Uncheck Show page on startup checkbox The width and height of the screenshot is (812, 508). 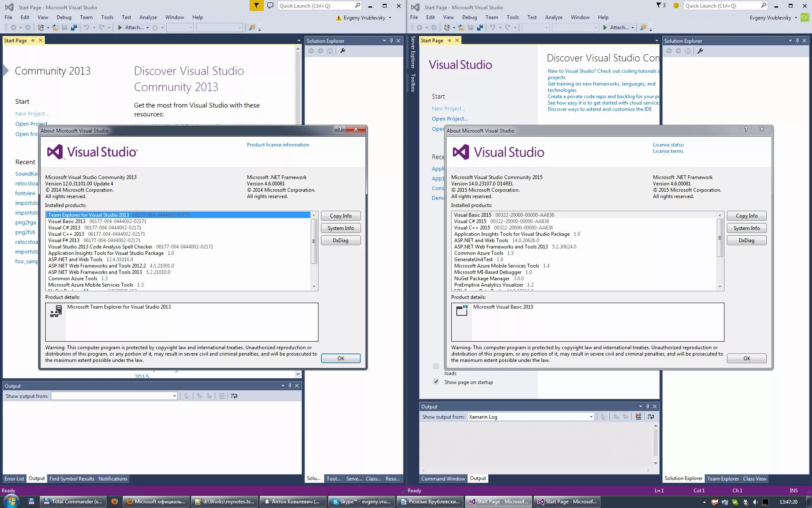click(436, 382)
